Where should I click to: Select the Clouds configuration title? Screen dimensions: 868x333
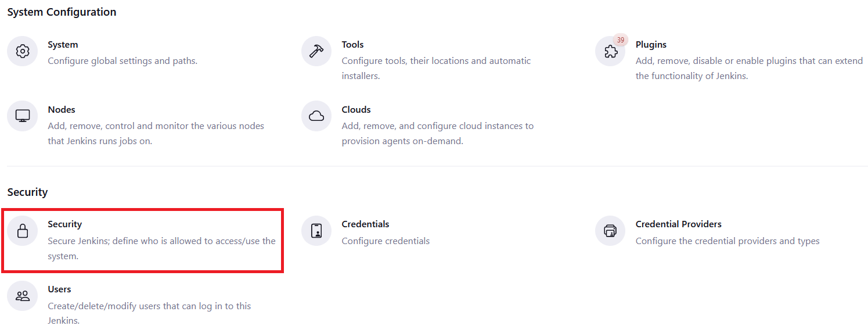tap(356, 110)
